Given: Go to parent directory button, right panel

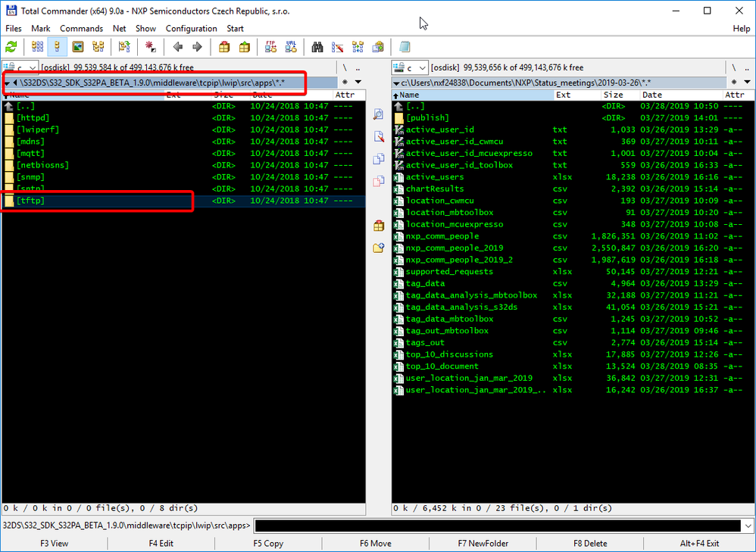Looking at the screenshot, I should [x=748, y=68].
